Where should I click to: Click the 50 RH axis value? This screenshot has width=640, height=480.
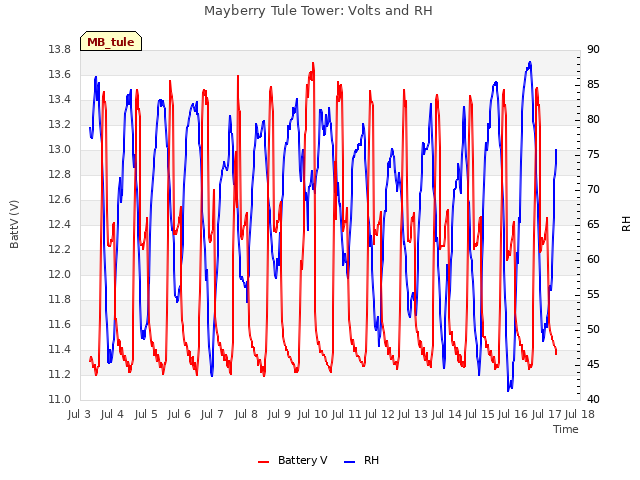coord(593,330)
